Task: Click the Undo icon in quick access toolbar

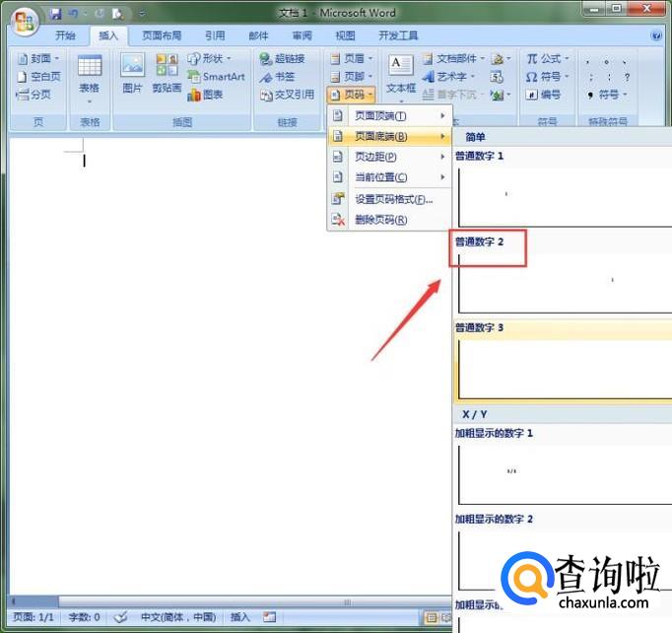Action: [x=73, y=14]
